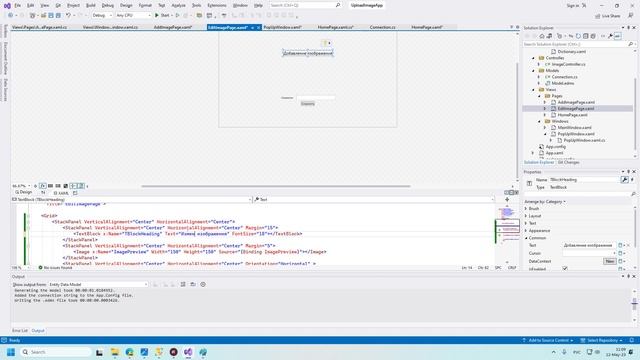Switch to the Git Changes tab
The image size is (640, 360).
pos(568,162)
